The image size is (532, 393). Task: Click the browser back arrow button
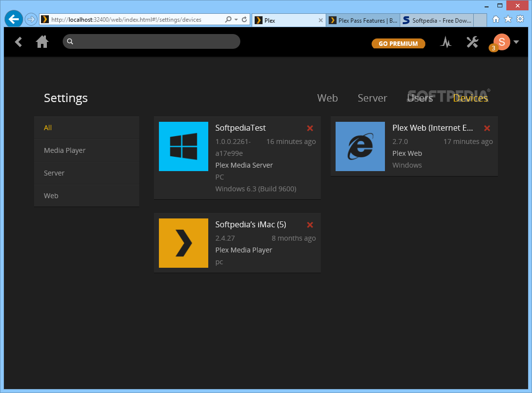[14, 19]
